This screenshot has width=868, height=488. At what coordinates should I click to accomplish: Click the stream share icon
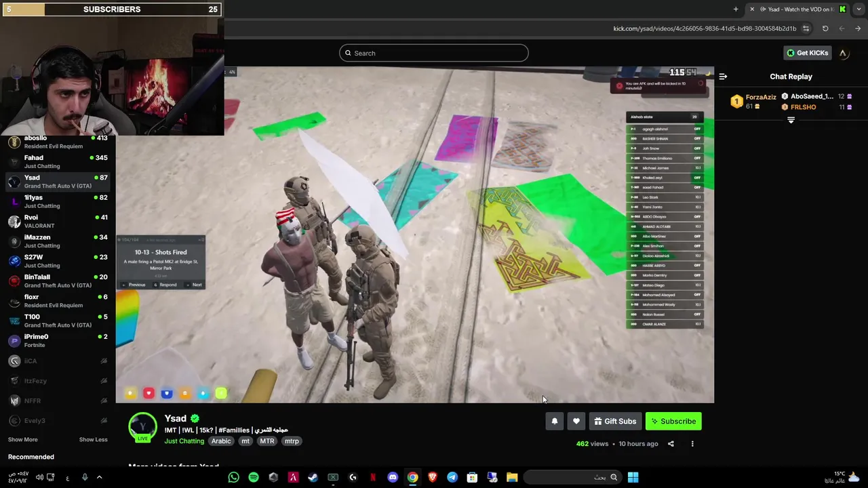click(x=671, y=444)
